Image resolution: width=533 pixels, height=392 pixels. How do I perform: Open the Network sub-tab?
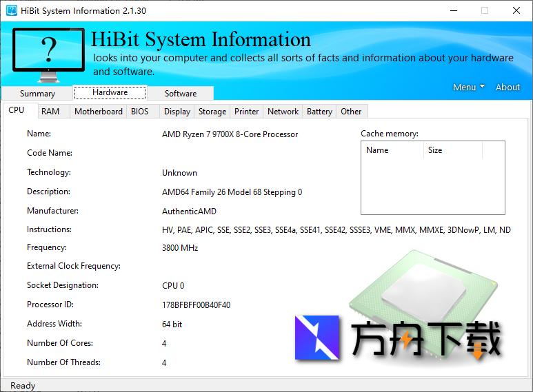pos(283,112)
